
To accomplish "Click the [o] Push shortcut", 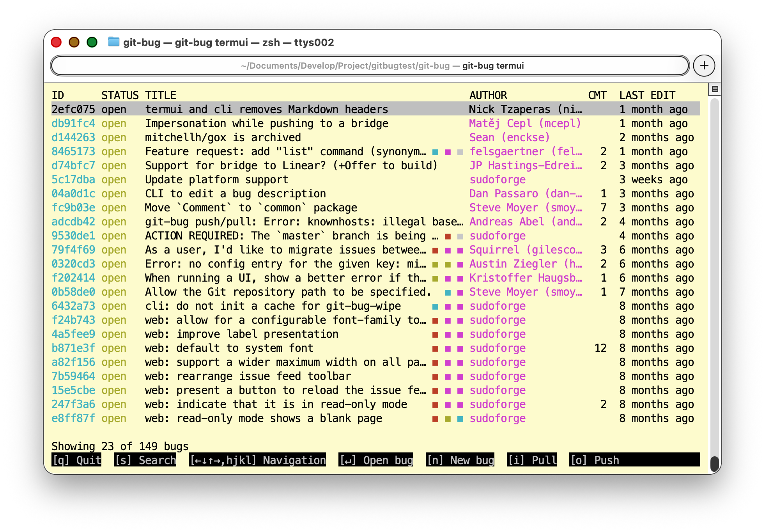I will (595, 460).
